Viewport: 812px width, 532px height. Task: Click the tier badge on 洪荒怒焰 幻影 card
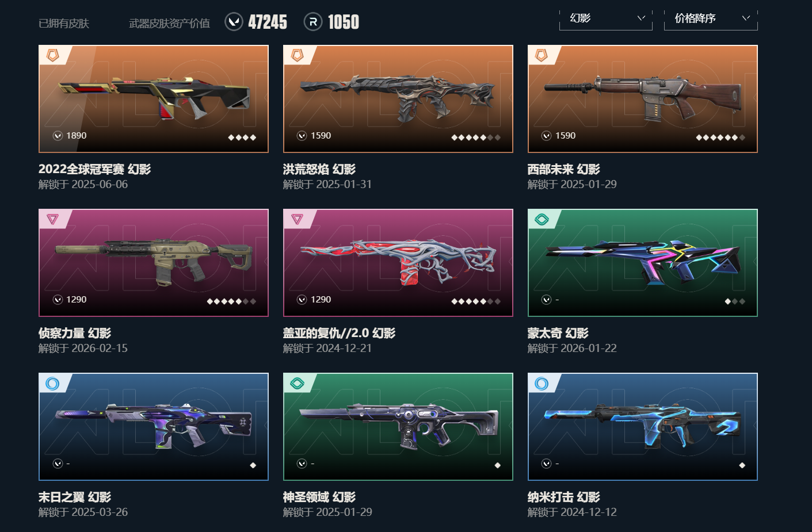(x=297, y=55)
